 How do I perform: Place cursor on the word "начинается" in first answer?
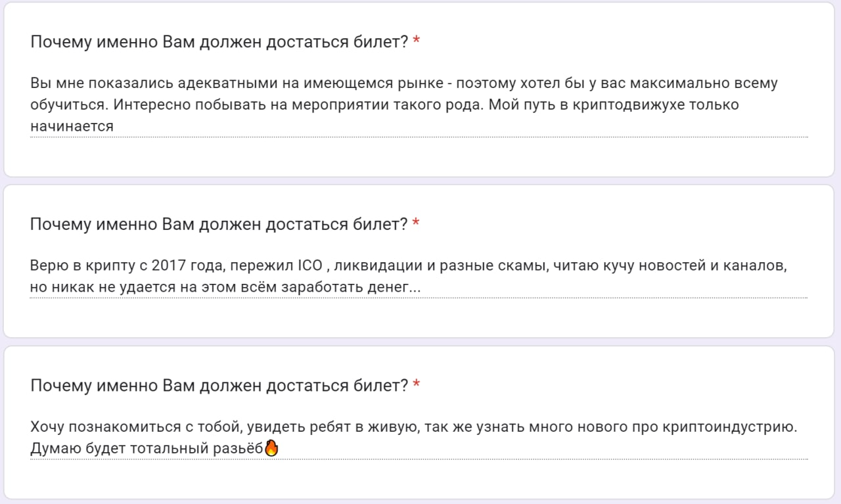pyautogui.click(x=72, y=126)
